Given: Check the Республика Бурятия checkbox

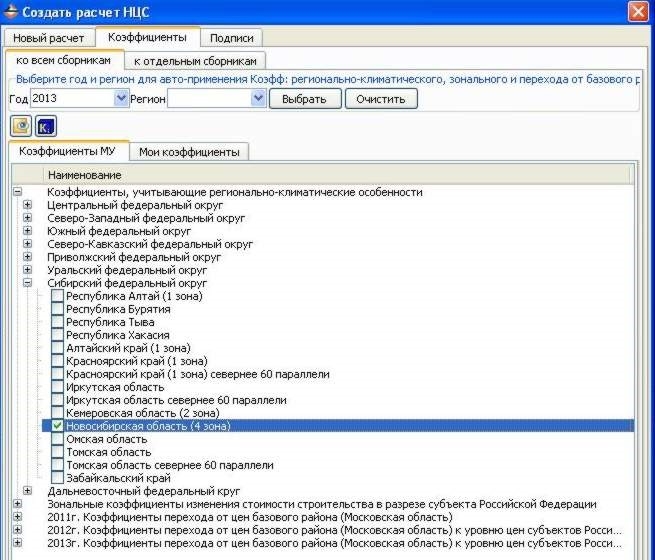Looking at the screenshot, I should (57, 309).
